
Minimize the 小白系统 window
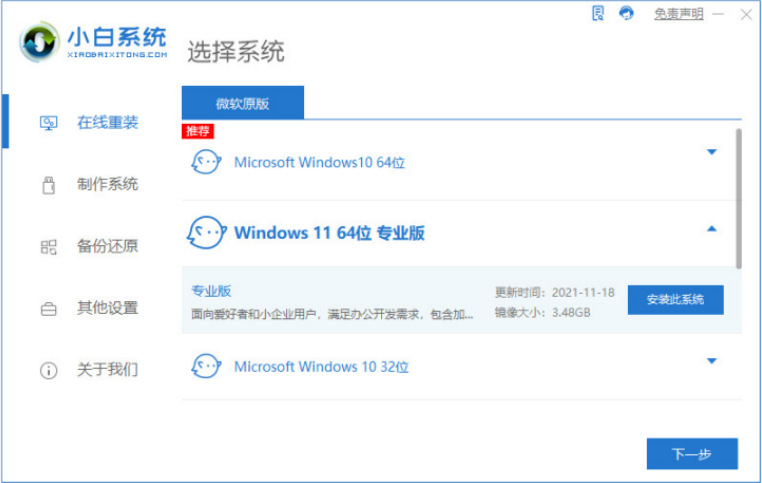718,14
